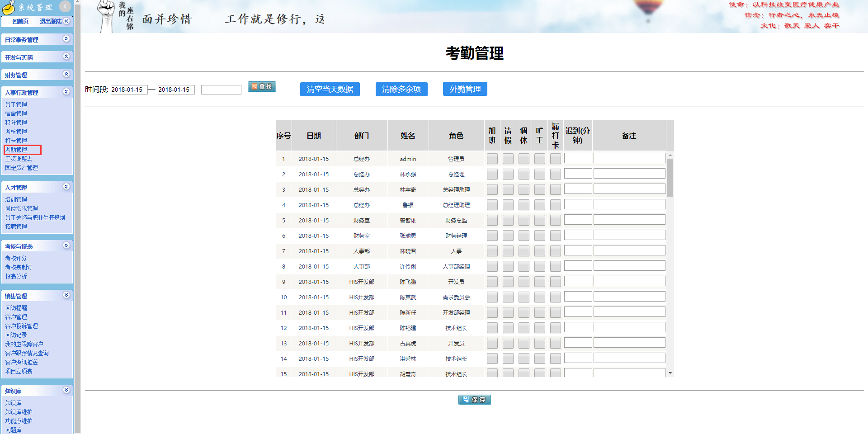Viewport: 868px width, 434px height.
Task: Click 备注 field for 林永强 row
Action: 629,174
